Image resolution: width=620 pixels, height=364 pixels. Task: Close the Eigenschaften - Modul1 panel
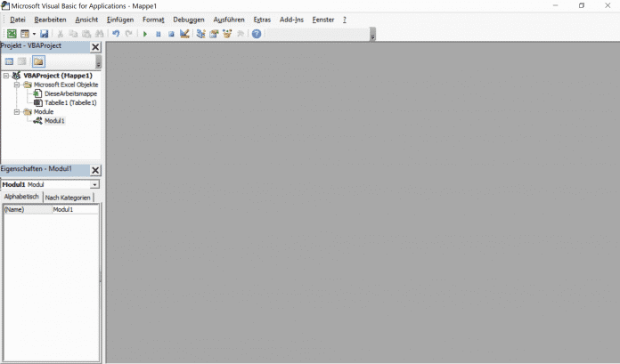[95, 170]
